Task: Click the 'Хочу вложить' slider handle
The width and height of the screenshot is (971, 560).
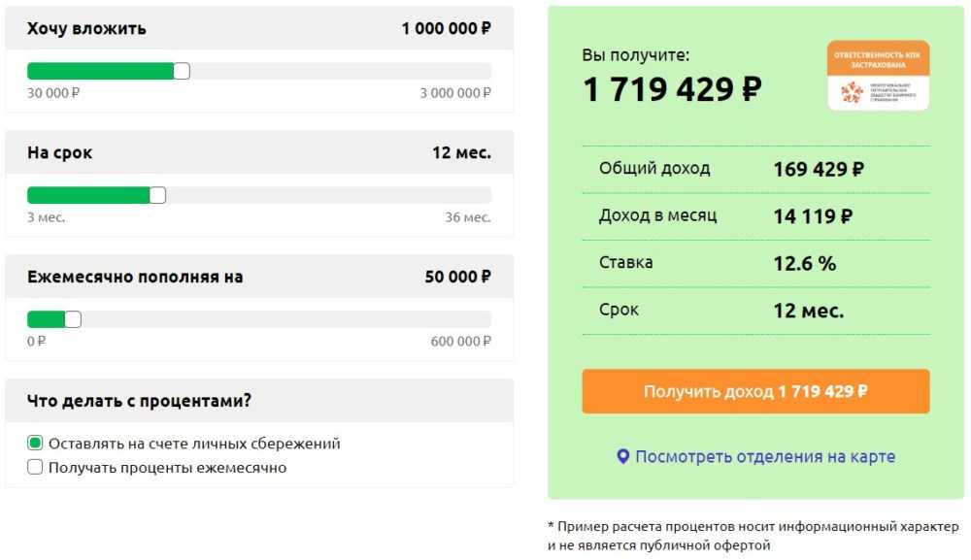Action: [182, 71]
